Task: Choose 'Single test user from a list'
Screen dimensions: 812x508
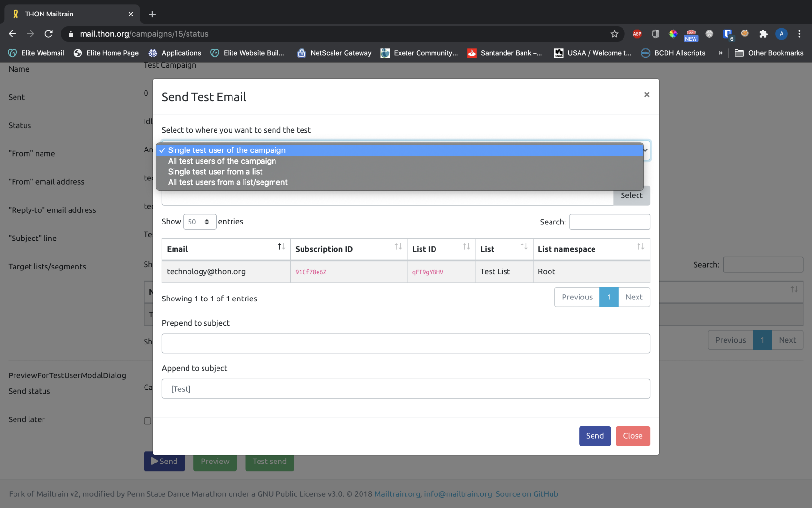Action: point(400,172)
